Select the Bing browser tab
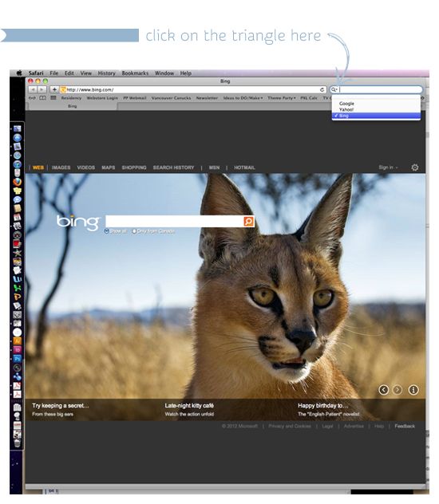This screenshot has height=504, width=439. click(x=72, y=106)
